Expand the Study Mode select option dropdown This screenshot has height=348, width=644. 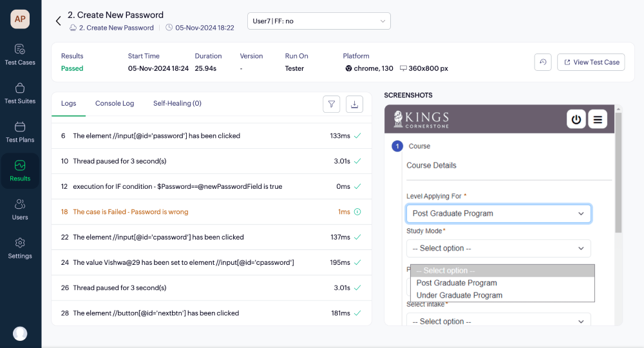(x=498, y=248)
